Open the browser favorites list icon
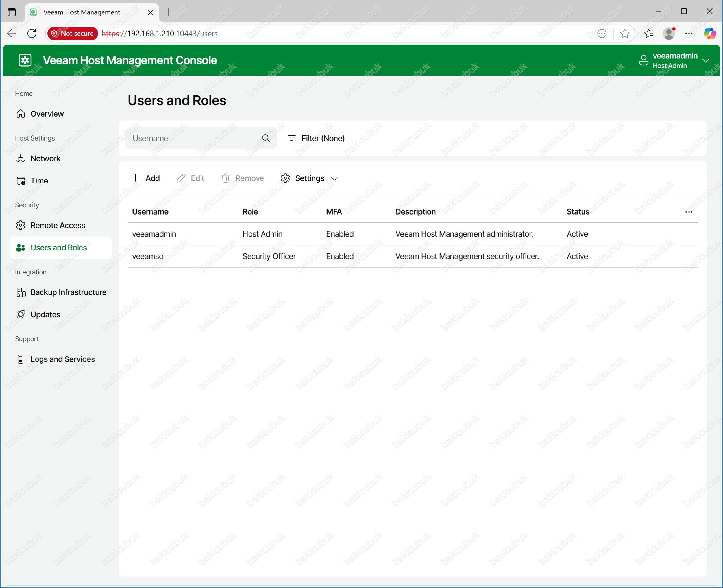This screenshot has width=723, height=588. tap(649, 34)
